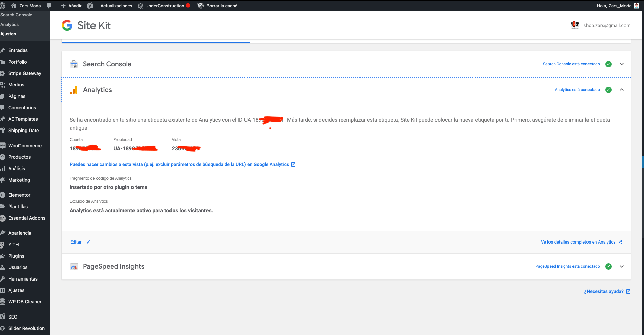
Task: Click the Search Console module heading text
Action: (x=107, y=64)
